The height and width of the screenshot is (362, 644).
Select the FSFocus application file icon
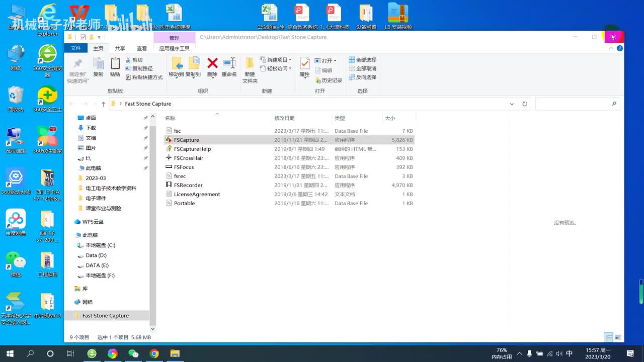tap(169, 167)
